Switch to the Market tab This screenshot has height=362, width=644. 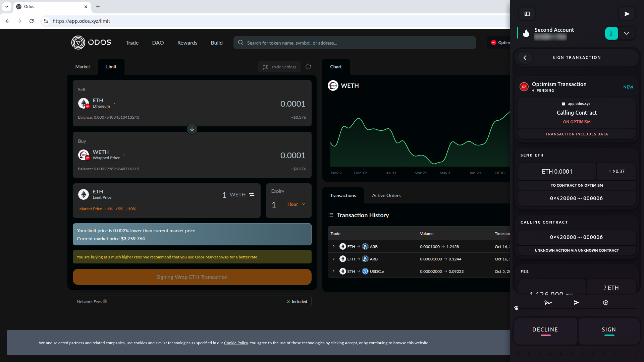point(83,67)
